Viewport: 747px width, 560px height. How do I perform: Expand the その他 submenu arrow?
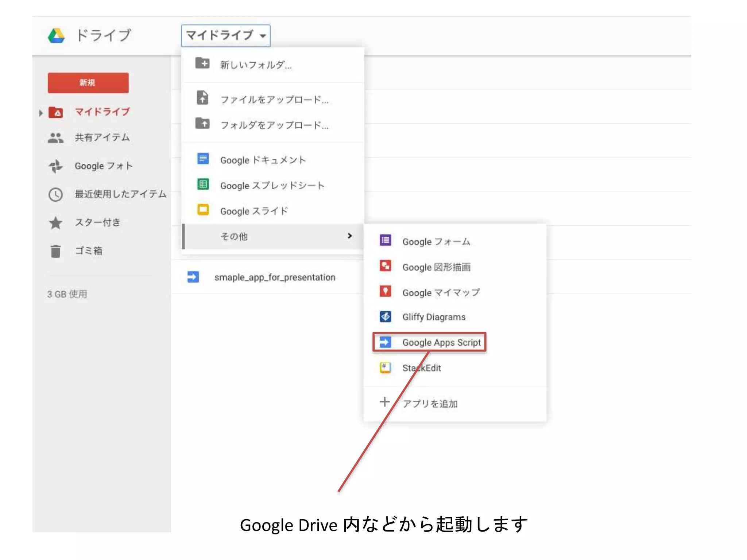350,236
